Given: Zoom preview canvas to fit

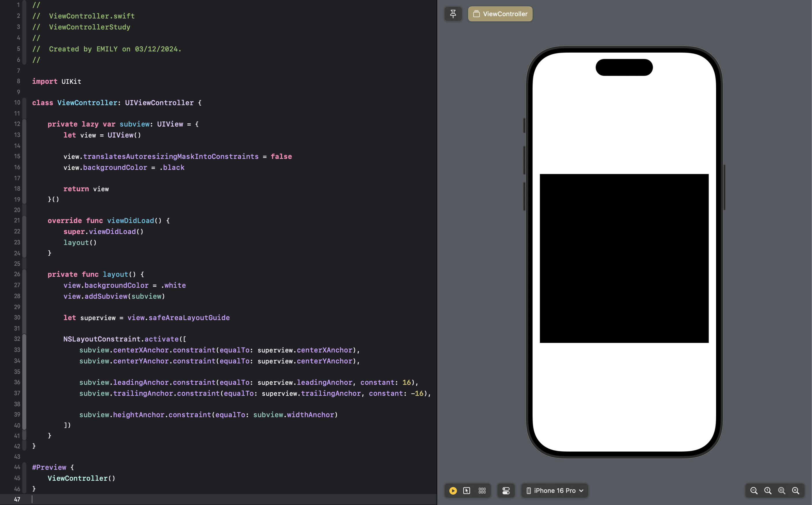Looking at the screenshot, I should point(782,491).
